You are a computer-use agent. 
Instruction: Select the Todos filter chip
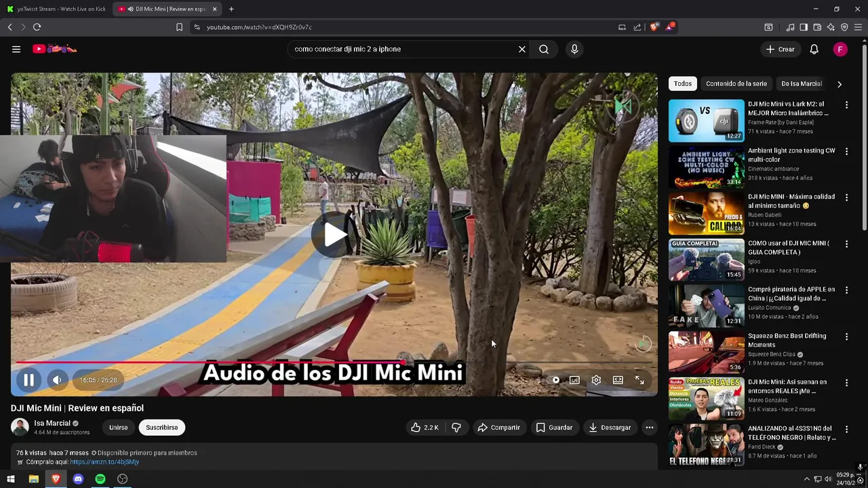click(x=683, y=83)
